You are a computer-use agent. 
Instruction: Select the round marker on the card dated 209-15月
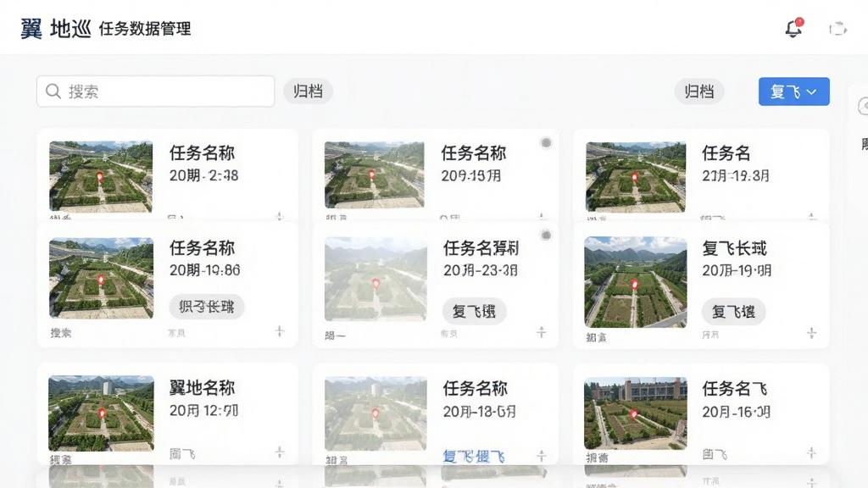point(546,142)
